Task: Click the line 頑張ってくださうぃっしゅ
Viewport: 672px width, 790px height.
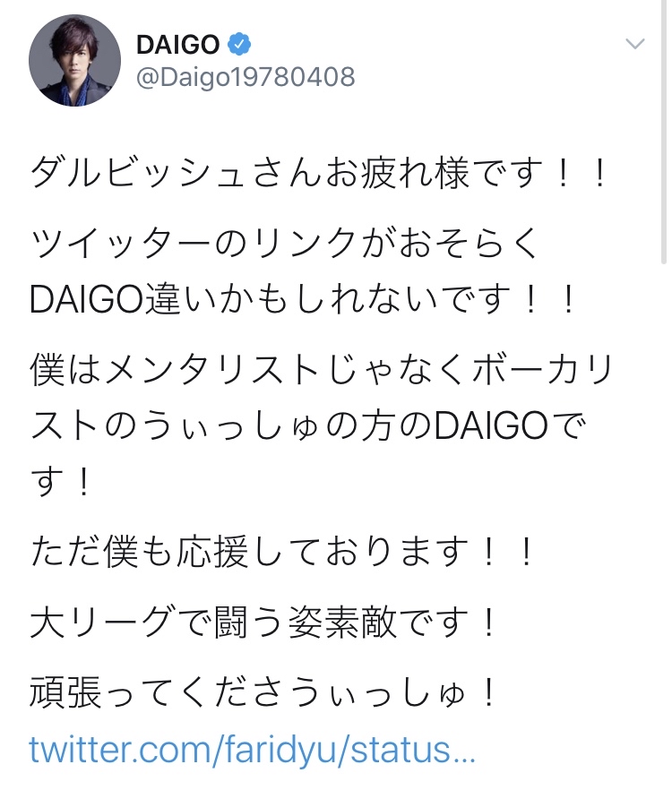Action: tap(263, 692)
